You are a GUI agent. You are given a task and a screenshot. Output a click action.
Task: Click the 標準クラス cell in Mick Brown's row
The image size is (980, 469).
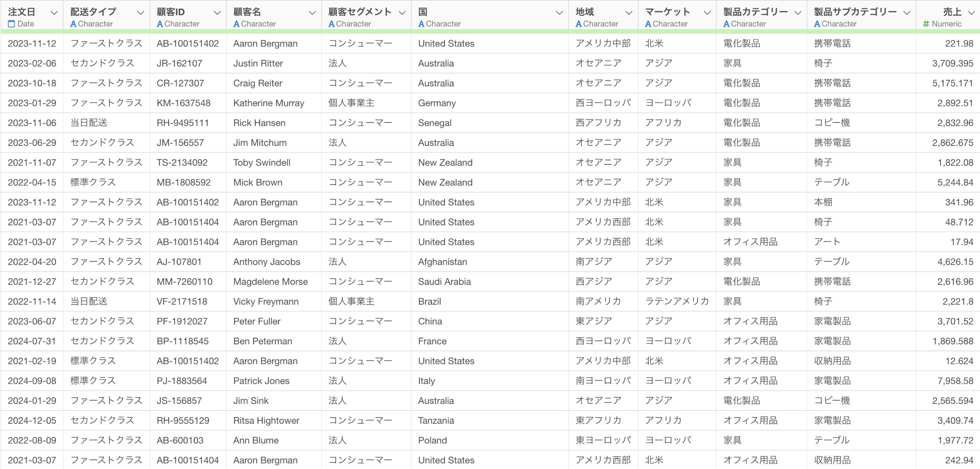pyautogui.click(x=93, y=182)
